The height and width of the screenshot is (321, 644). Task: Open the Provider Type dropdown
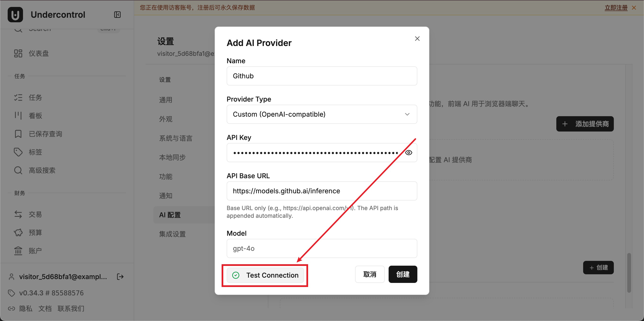click(322, 114)
